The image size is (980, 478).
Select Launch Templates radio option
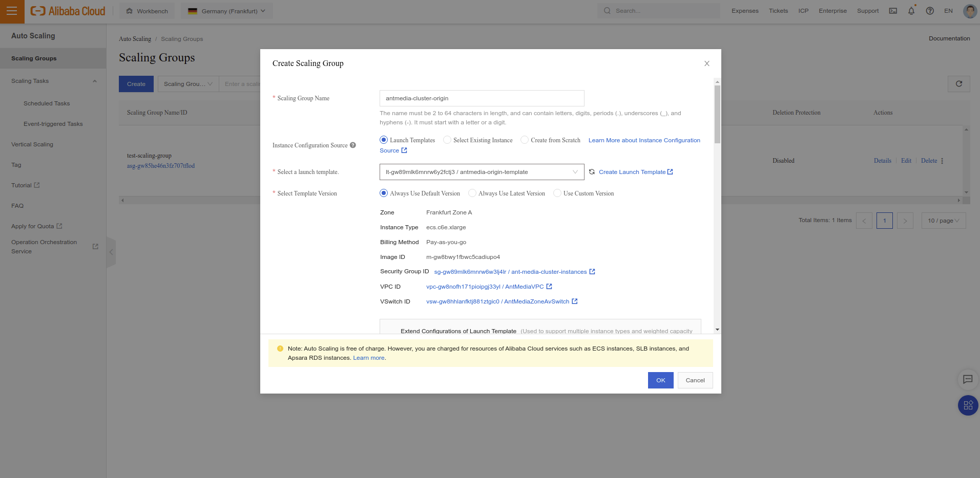[x=383, y=140]
